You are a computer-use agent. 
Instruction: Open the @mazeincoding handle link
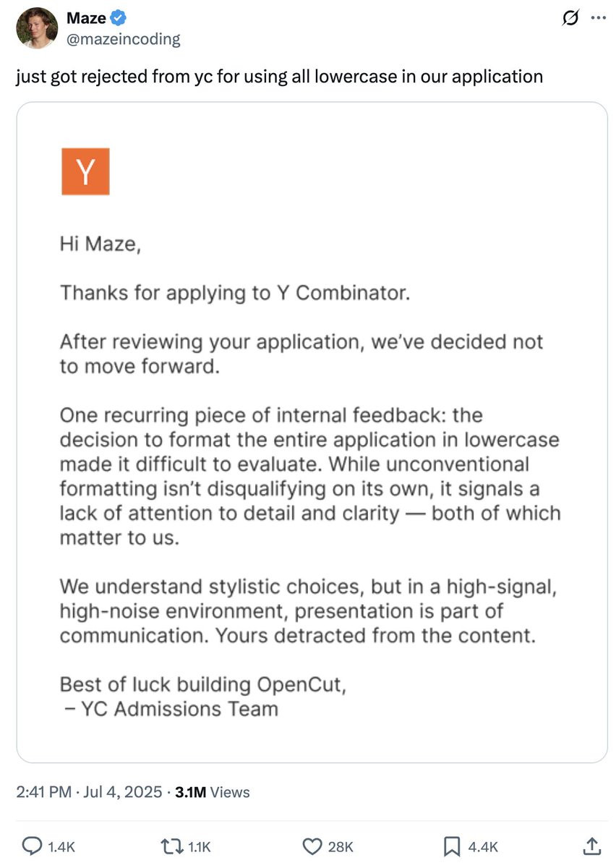pyautogui.click(x=123, y=38)
